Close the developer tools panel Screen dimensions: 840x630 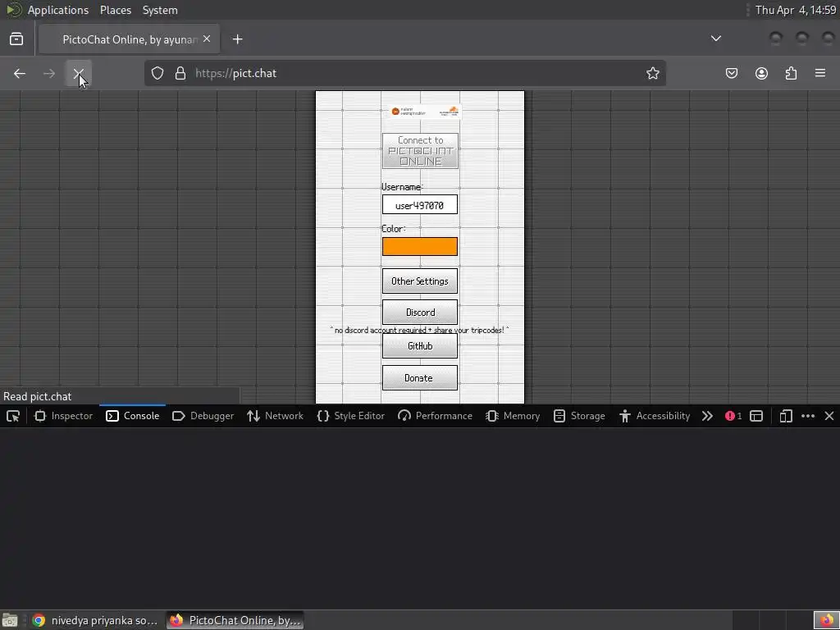(x=829, y=416)
